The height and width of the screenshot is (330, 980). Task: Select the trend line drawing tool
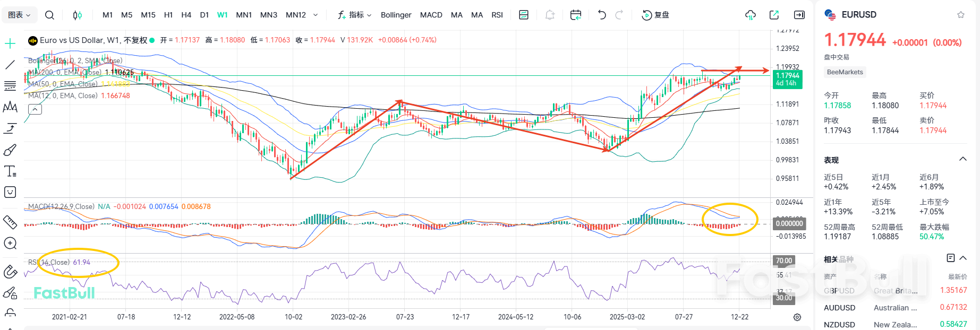coord(10,65)
